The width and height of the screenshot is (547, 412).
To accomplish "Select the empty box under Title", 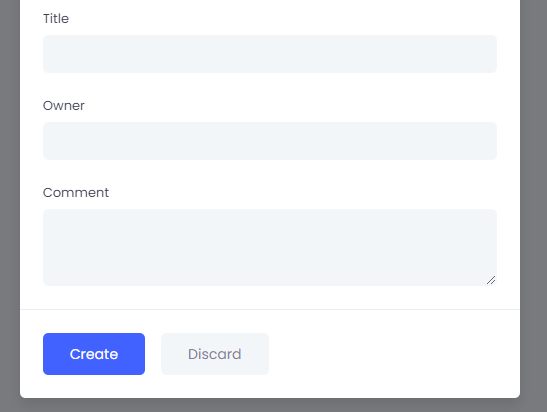I will (270, 54).
